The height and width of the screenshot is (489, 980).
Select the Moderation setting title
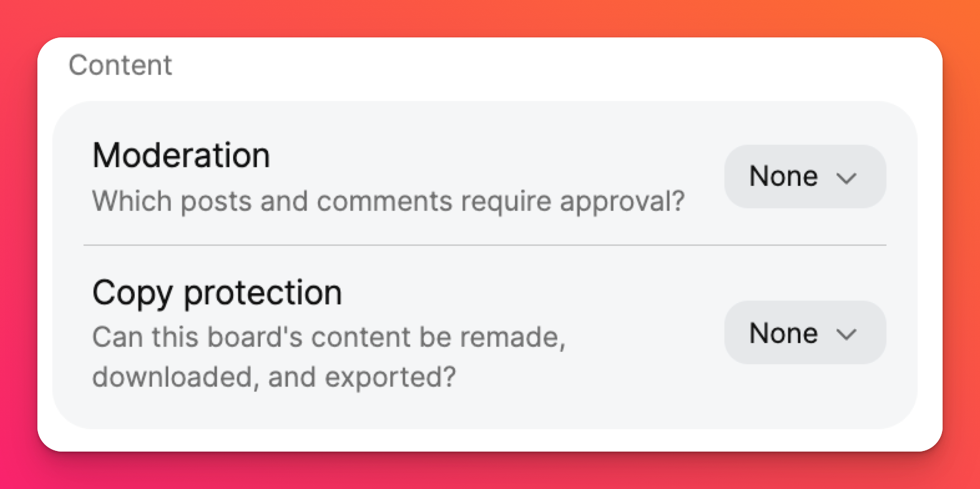click(181, 155)
